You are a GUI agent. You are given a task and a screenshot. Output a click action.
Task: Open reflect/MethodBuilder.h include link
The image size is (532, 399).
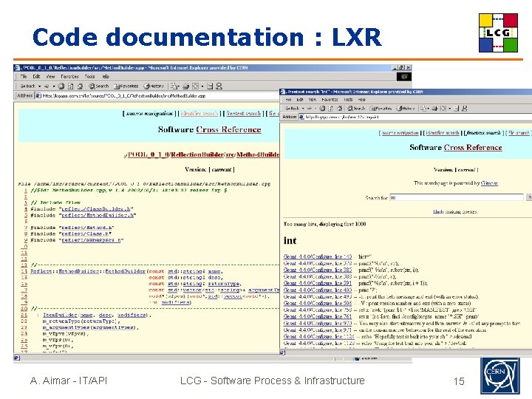(x=98, y=215)
